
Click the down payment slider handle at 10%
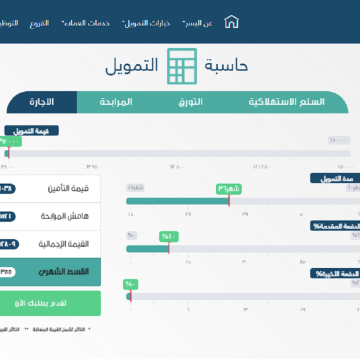[x=169, y=248]
